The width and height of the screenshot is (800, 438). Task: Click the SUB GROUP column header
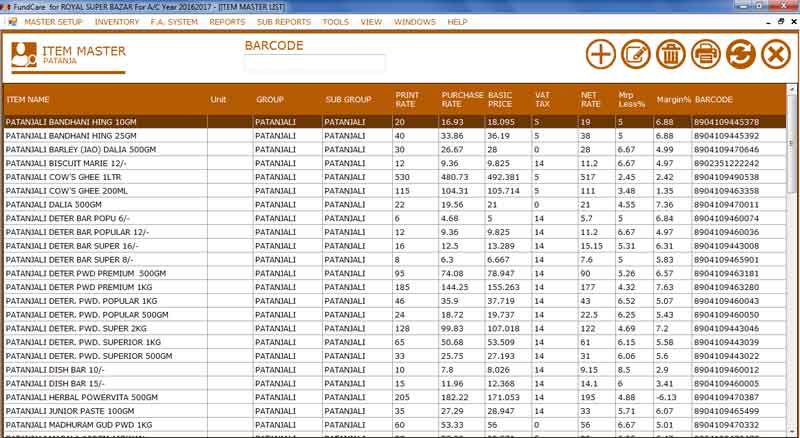348,100
